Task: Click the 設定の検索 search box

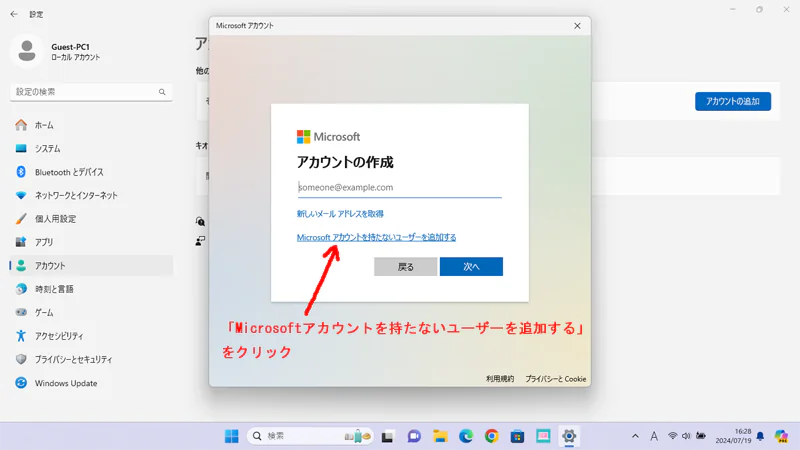Action: (x=91, y=92)
